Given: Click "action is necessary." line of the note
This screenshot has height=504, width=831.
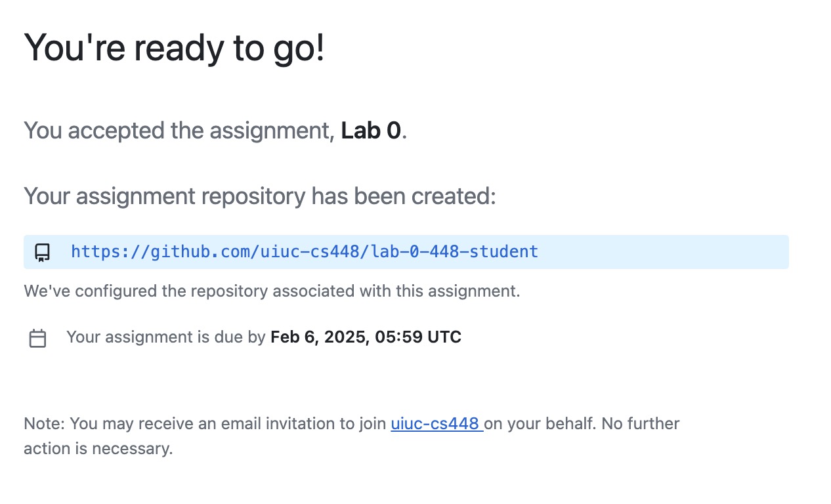Looking at the screenshot, I should pos(98,449).
